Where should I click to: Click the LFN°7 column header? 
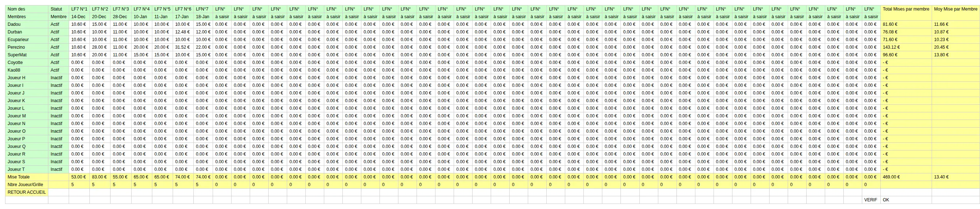pos(203,9)
